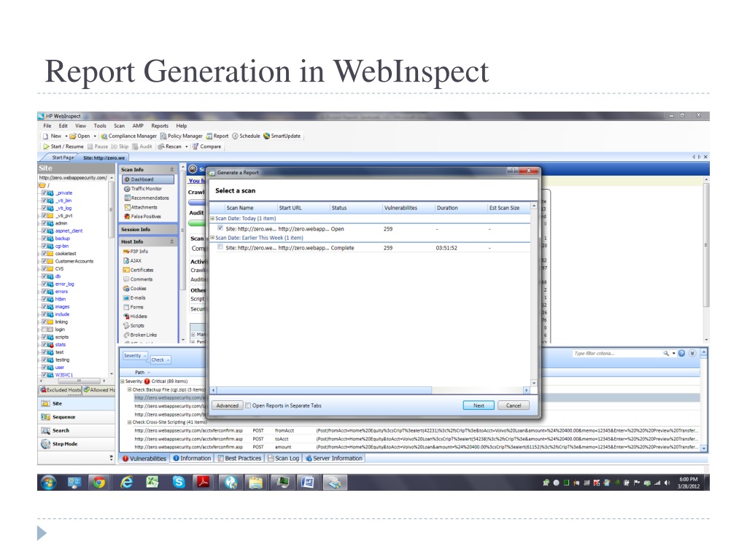Collapse Scan Date: Today group
The width and height of the screenshot is (747, 560).
tap(212, 218)
